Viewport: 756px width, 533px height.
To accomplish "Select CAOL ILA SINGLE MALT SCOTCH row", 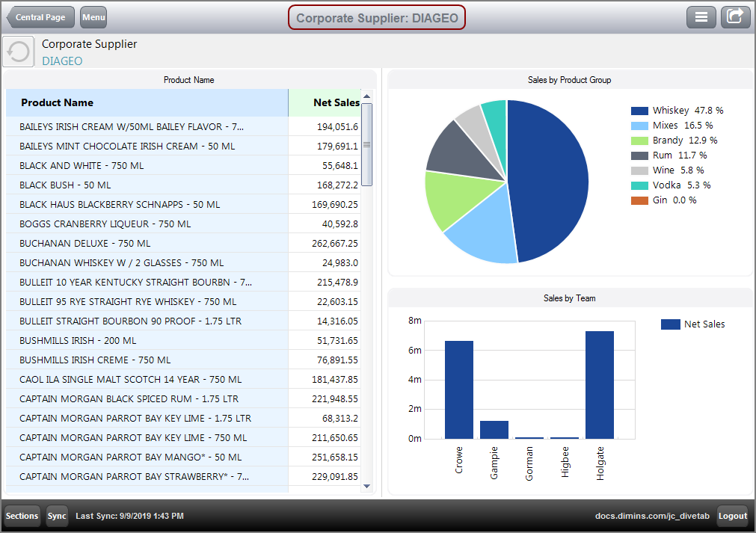I will click(183, 379).
